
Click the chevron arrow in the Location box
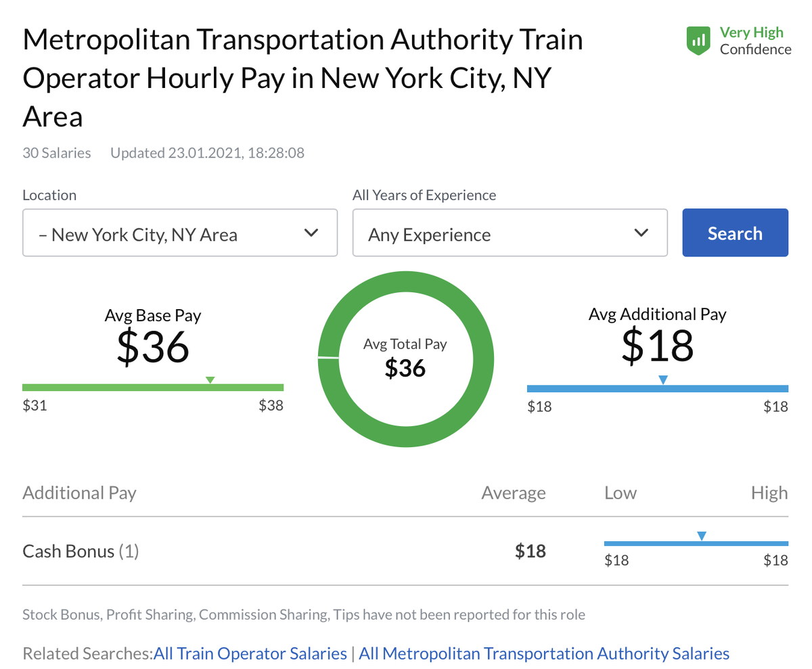click(311, 233)
